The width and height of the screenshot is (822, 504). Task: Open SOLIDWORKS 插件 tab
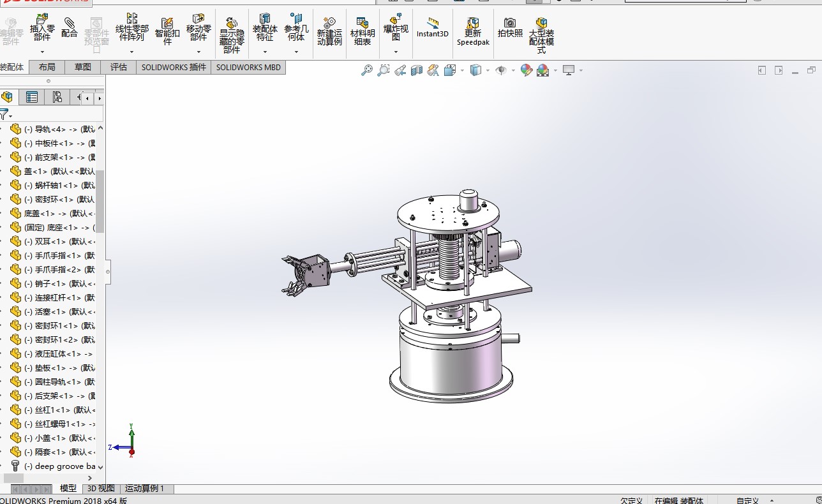point(174,67)
